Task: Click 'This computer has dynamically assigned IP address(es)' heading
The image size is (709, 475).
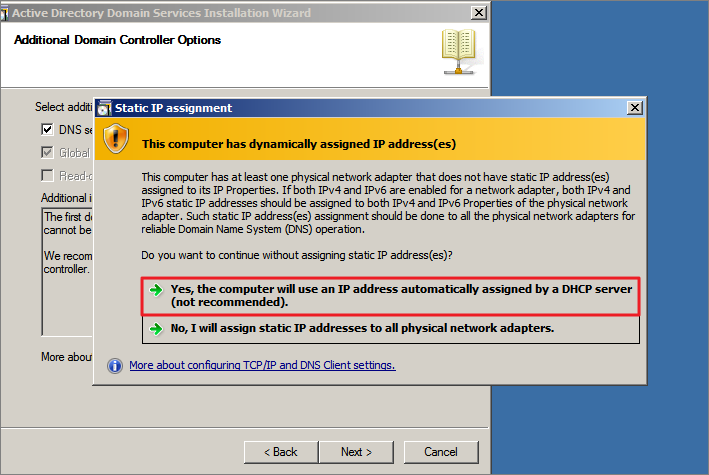Action: (299, 144)
